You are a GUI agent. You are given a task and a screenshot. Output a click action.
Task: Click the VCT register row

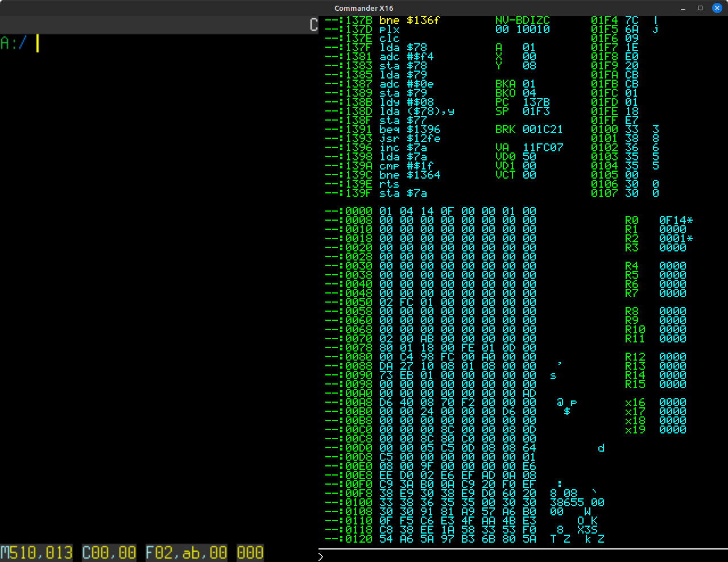coord(516,175)
